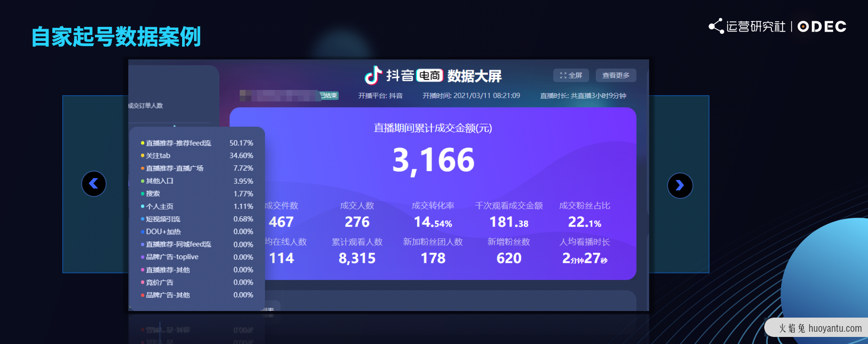The image size is (868, 344).
Task: Click the 自家起号数据案例 slide title
Action: (116, 37)
